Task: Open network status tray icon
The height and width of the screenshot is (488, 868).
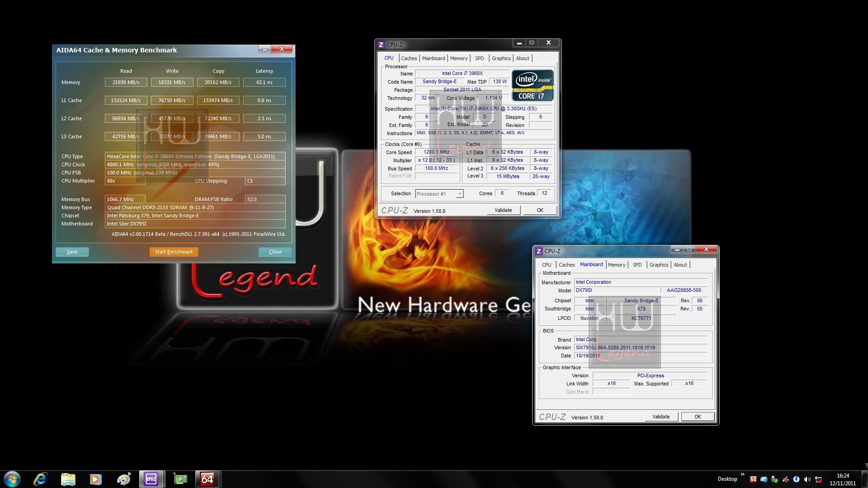Action: click(818, 479)
